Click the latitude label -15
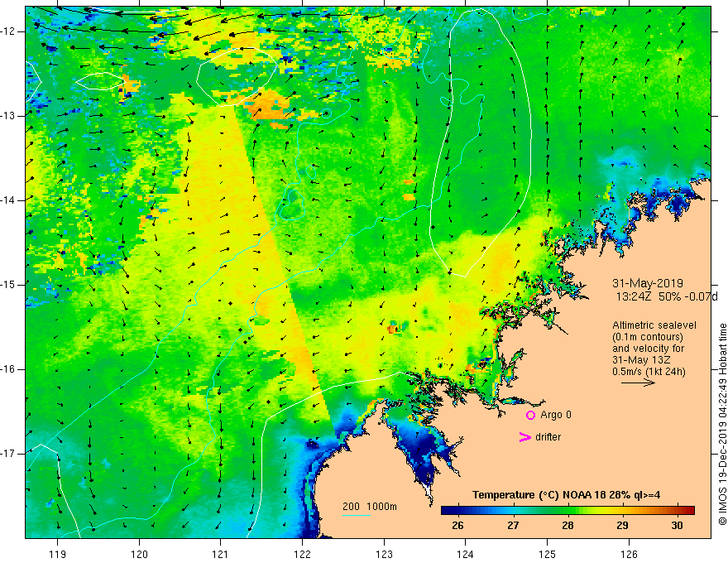The image size is (728, 563). pyautogui.click(x=8, y=285)
